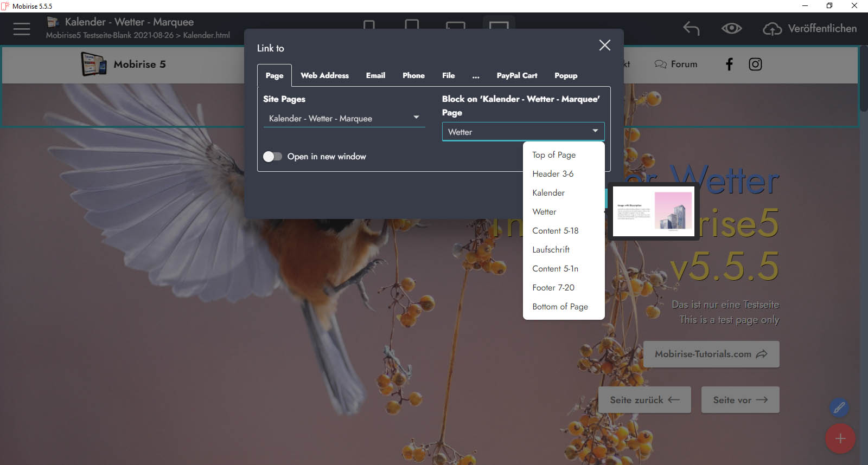This screenshot has width=868, height=465.
Task: Select Laufschrift block option
Action: coord(564,250)
